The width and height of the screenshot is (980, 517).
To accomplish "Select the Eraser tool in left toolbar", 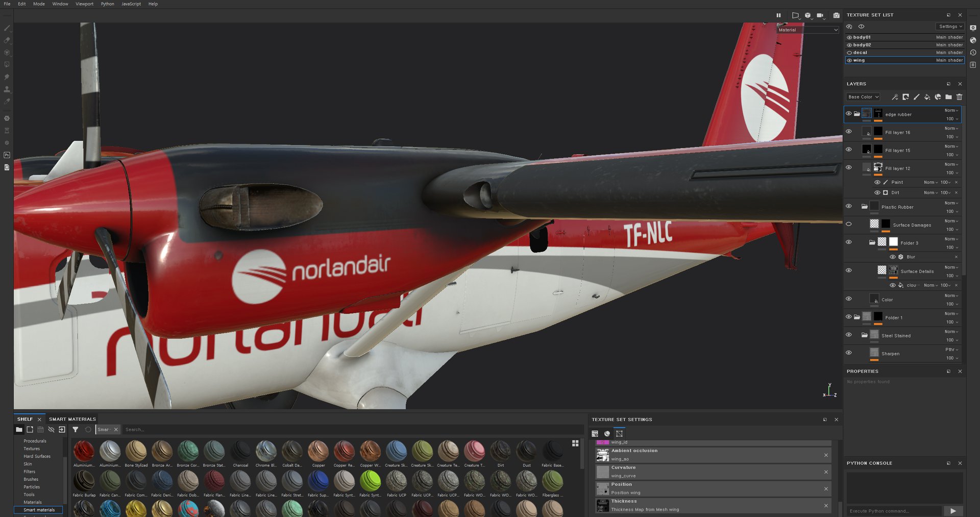I will (x=7, y=40).
